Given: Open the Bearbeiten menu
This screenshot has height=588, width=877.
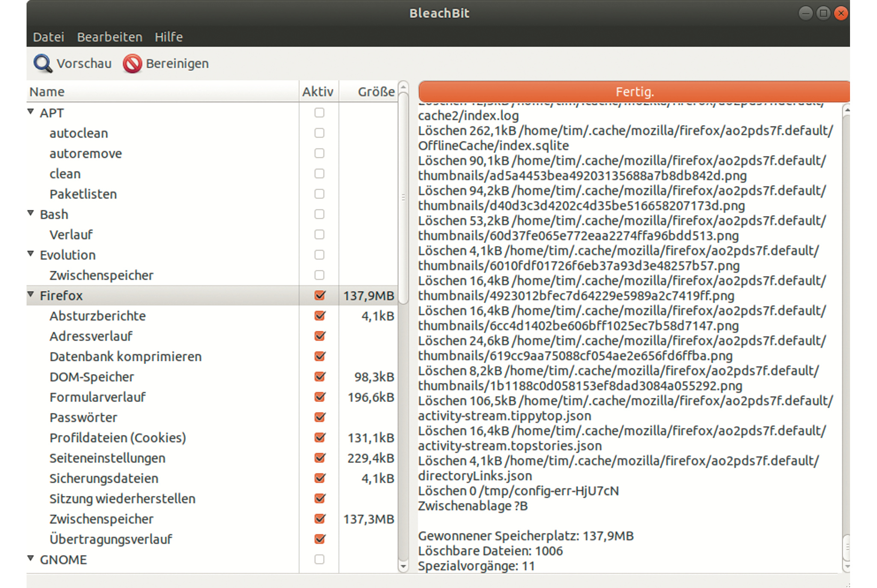Looking at the screenshot, I should 110,37.
